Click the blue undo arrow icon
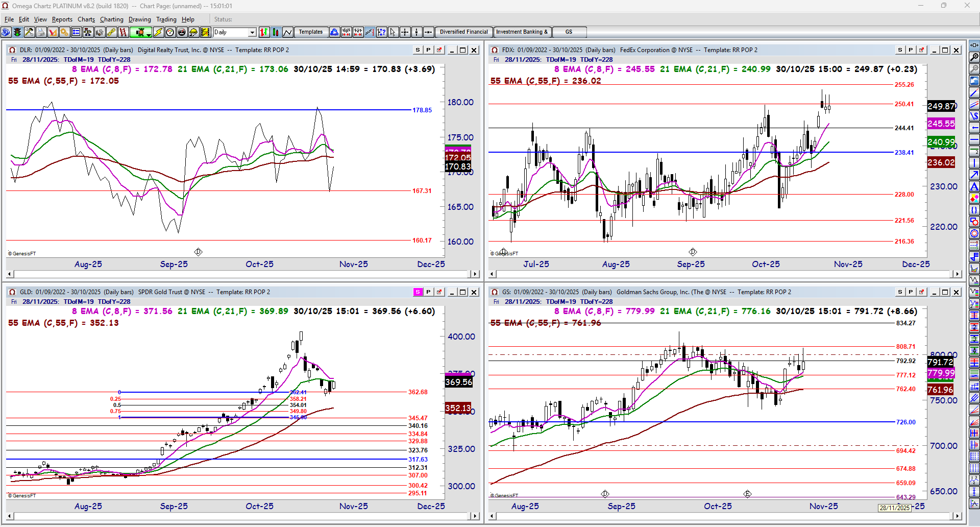980x527 pixels. pyautogui.click(x=974, y=81)
